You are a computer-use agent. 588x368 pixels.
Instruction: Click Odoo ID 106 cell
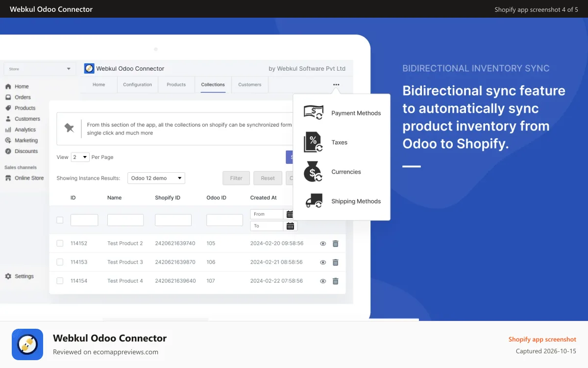click(211, 262)
